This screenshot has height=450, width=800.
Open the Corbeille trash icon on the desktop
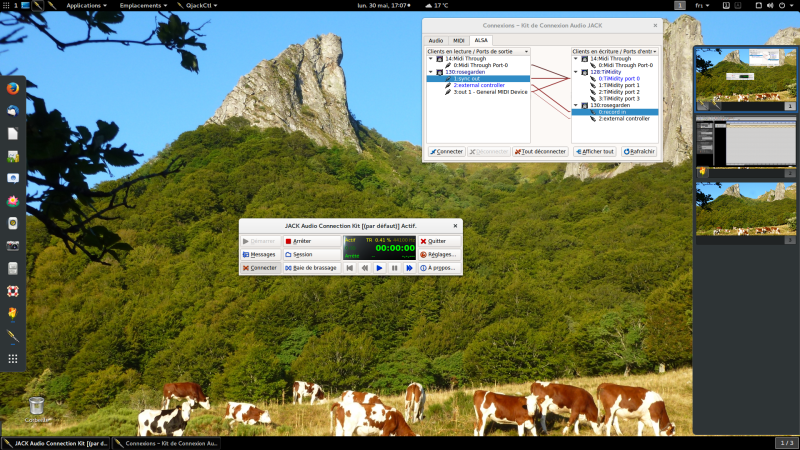point(36,410)
